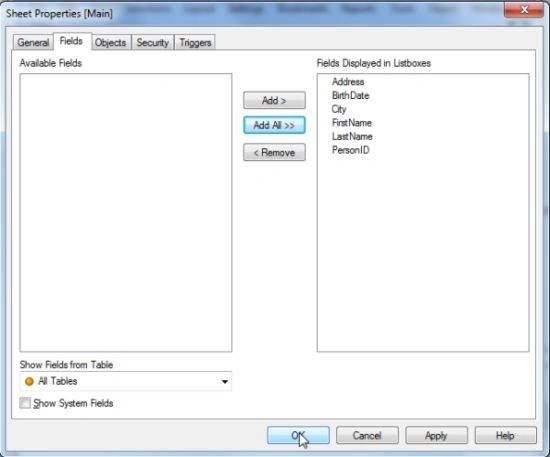This screenshot has width=550, height=457.
Task: Select Address in displayed fields list
Action: coord(348,82)
